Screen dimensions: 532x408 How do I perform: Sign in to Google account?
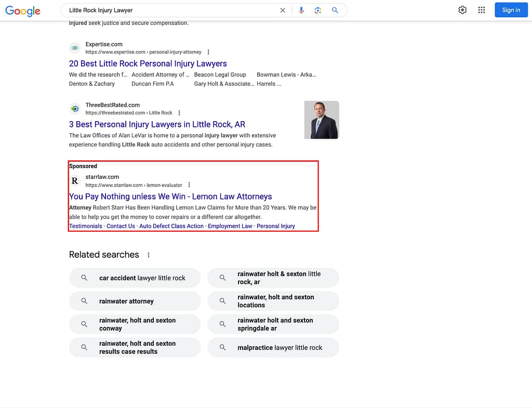point(511,10)
